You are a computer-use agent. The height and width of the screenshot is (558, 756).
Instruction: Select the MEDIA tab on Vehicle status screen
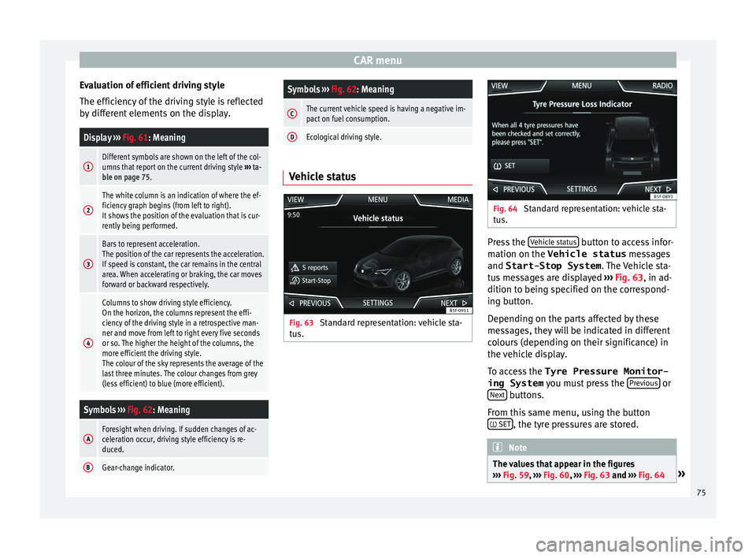[x=457, y=199]
